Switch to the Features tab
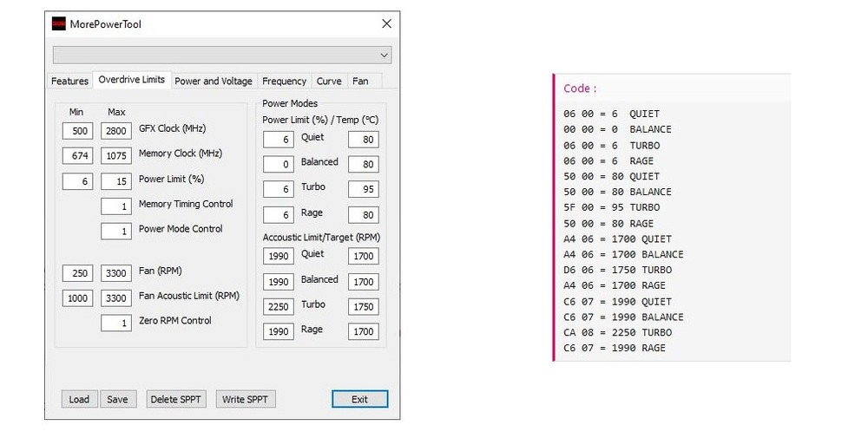Image resolution: width=868 pixels, height=438 pixels. 69,81
